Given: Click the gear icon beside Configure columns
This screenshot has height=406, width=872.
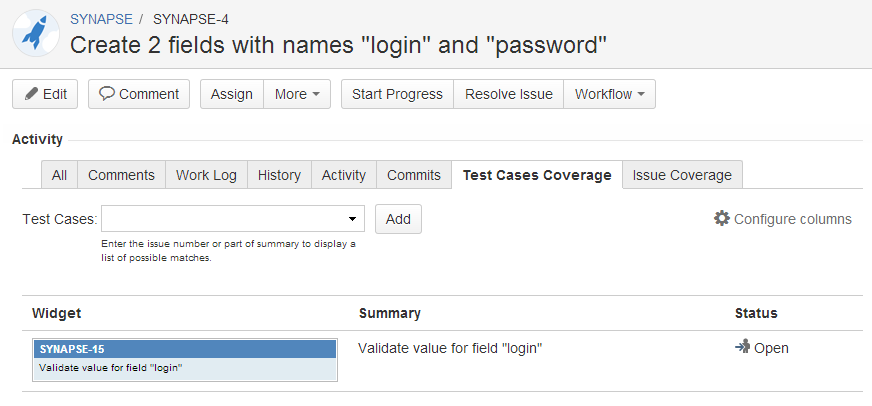Looking at the screenshot, I should (x=722, y=218).
